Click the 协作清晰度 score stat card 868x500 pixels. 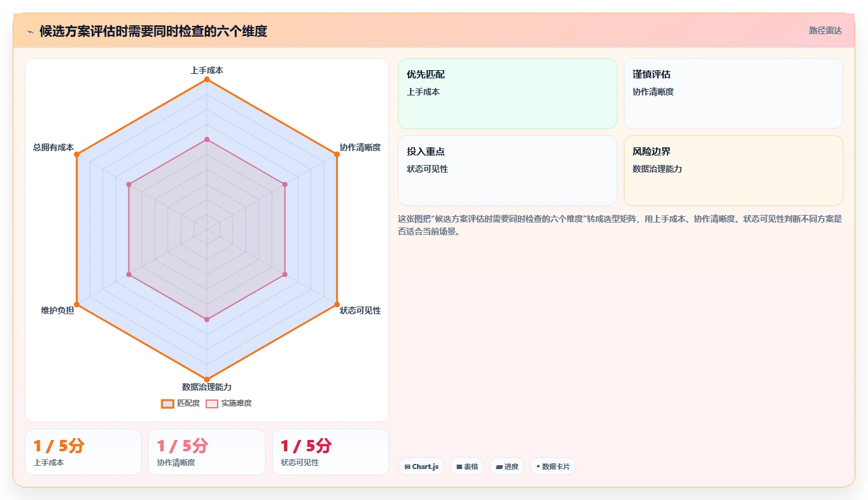tap(207, 452)
